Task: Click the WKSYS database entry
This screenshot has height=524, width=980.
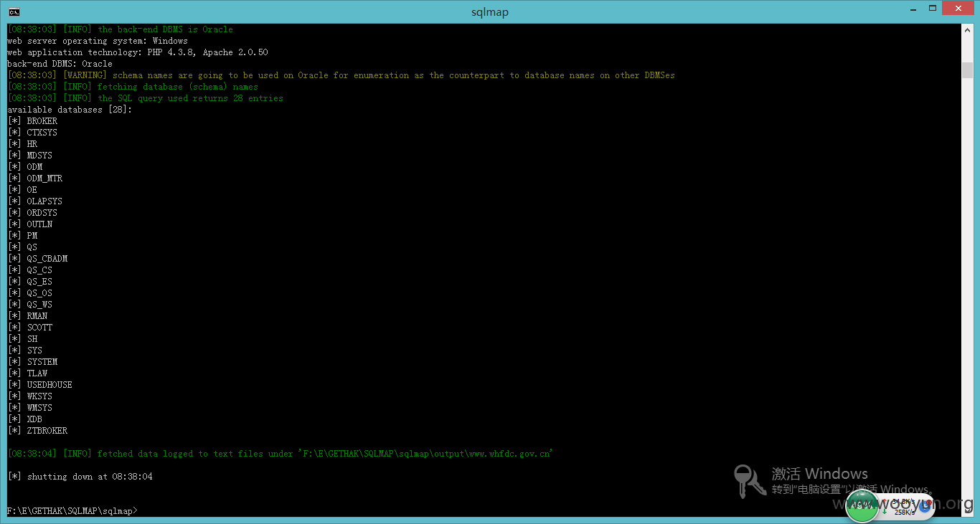Action: tap(30, 396)
